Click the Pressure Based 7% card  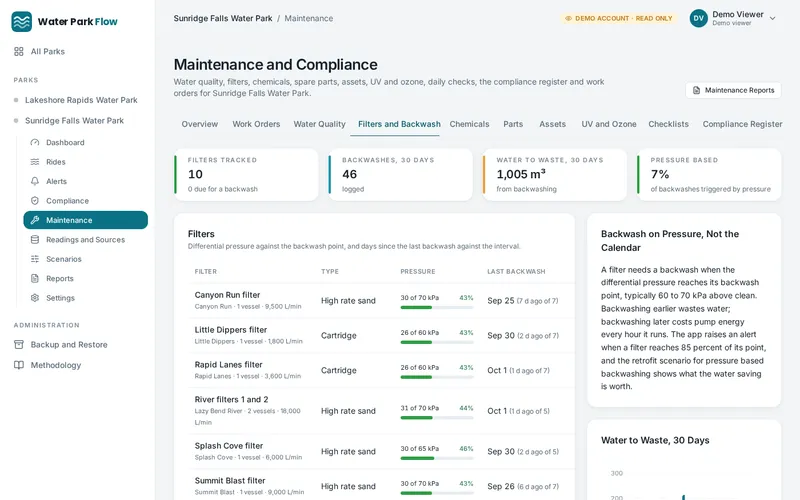click(709, 174)
